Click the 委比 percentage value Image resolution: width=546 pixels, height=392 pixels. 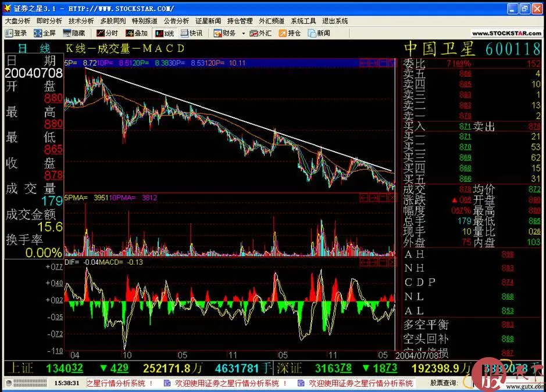click(x=459, y=64)
